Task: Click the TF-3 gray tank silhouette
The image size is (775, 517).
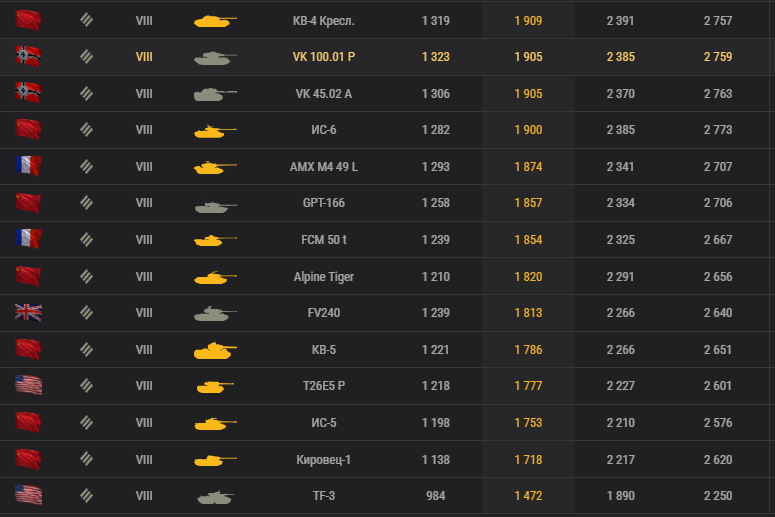Action: coord(215,496)
